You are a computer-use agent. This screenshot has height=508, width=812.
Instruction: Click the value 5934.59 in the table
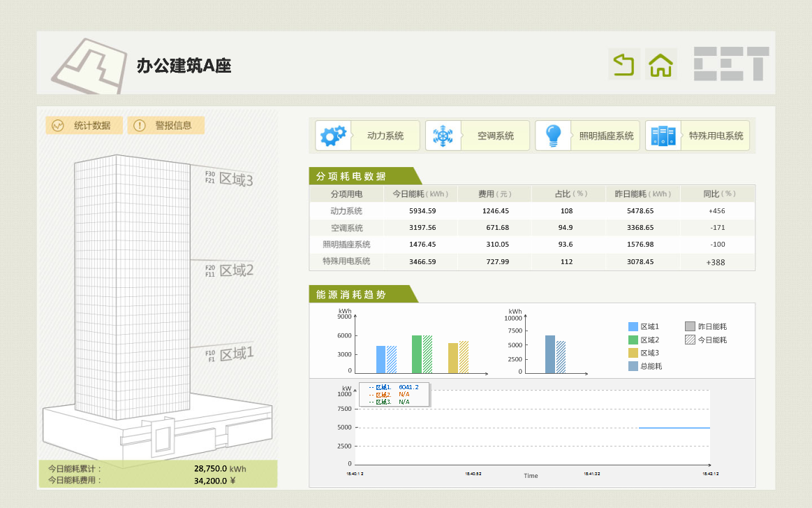pos(422,211)
